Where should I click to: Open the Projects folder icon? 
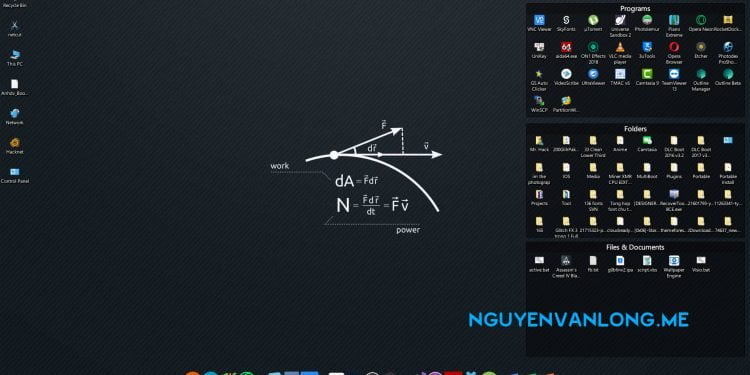click(539, 197)
